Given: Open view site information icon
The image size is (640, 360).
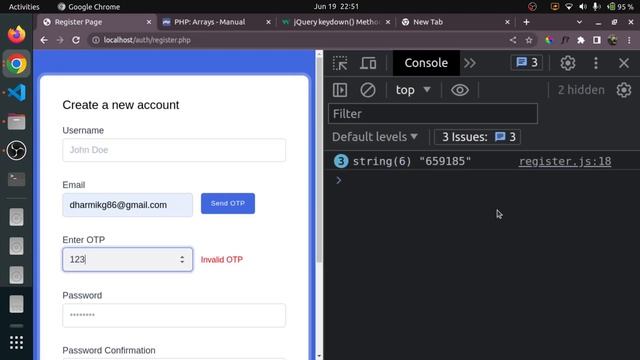Looking at the screenshot, I should click(x=96, y=40).
